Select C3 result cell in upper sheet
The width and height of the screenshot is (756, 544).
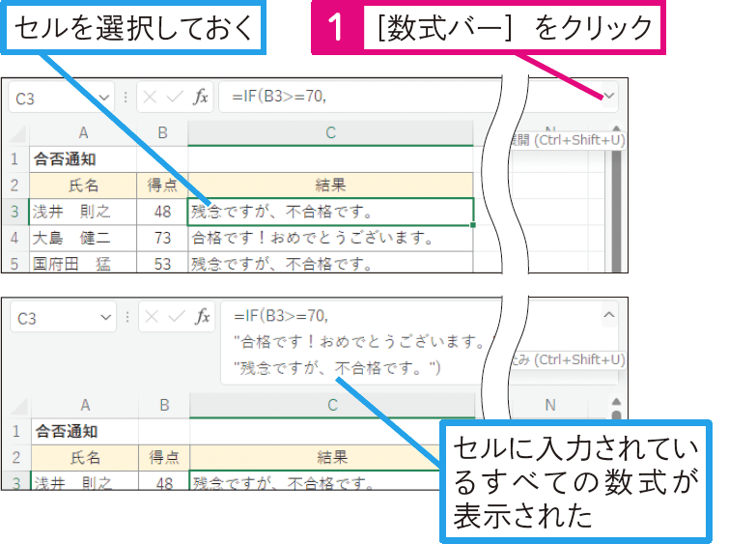point(330,212)
